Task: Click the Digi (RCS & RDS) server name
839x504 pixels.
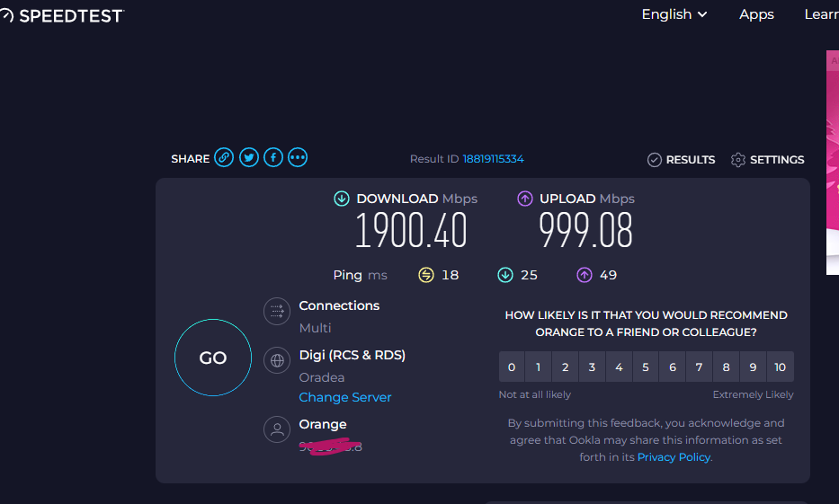Action: [x=353, y=355]
